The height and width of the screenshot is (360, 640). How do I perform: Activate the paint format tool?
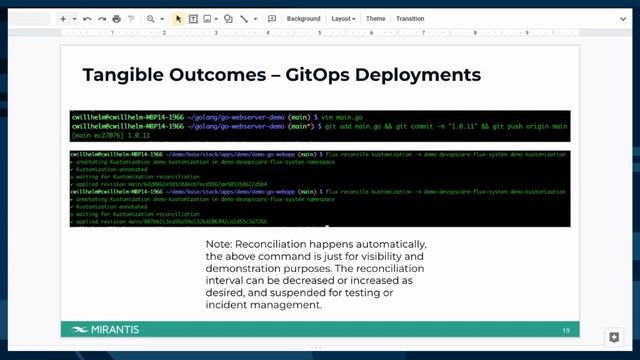click(x=131, y=19)
